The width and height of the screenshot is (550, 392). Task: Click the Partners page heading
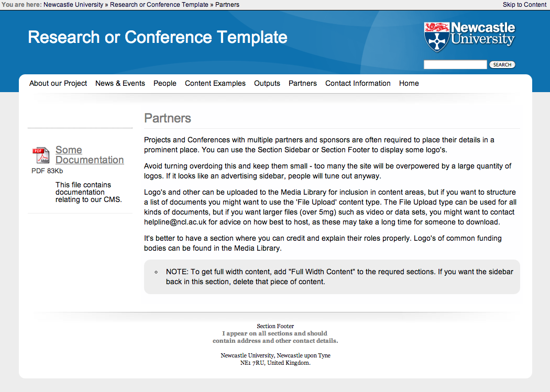(x=168, y=118)
